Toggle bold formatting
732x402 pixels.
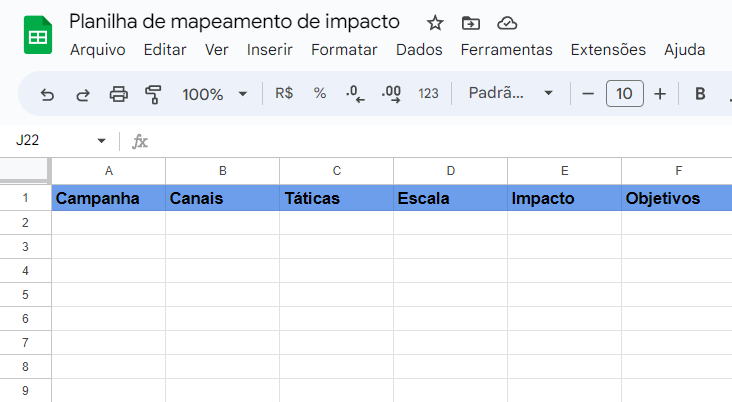pyautogui.click(x=700, y=94)
